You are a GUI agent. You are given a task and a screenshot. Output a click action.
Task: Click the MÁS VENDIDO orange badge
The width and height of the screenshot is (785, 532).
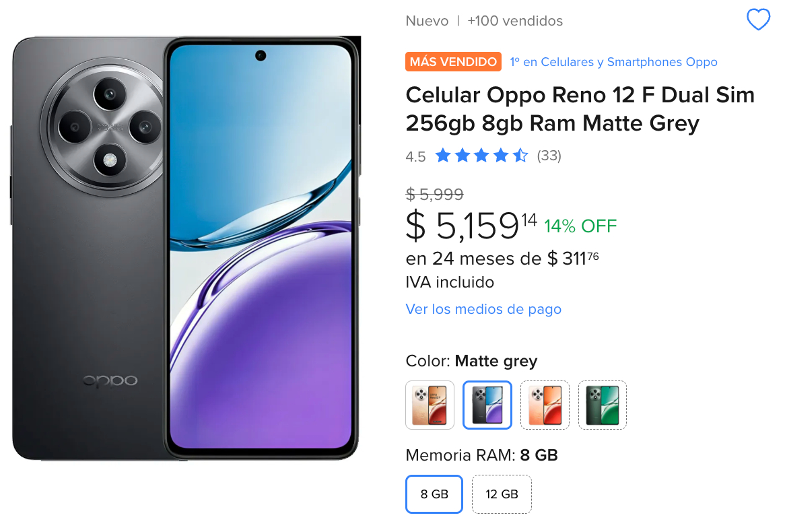453,61
